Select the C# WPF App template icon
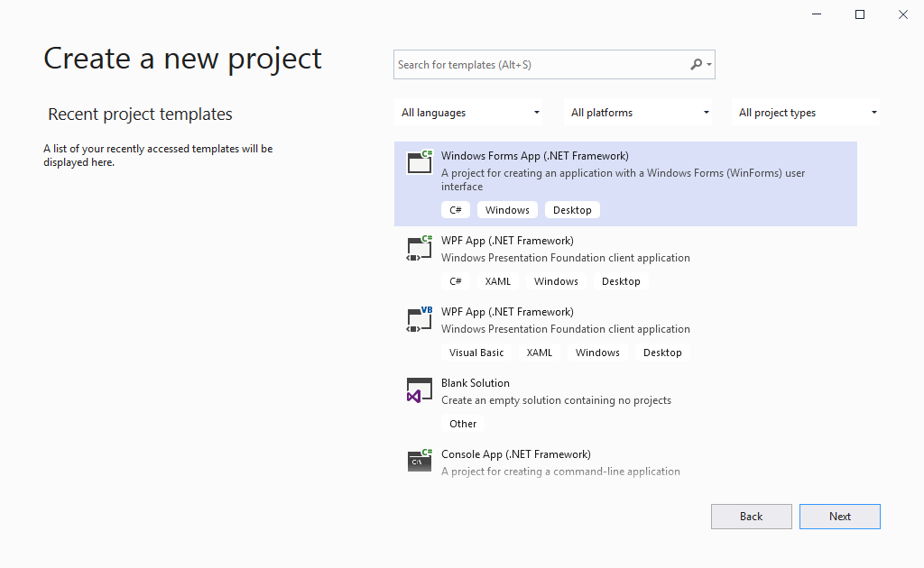Image resolution: width=924 pixels, height=568 pixels. (x=420, y=247)
